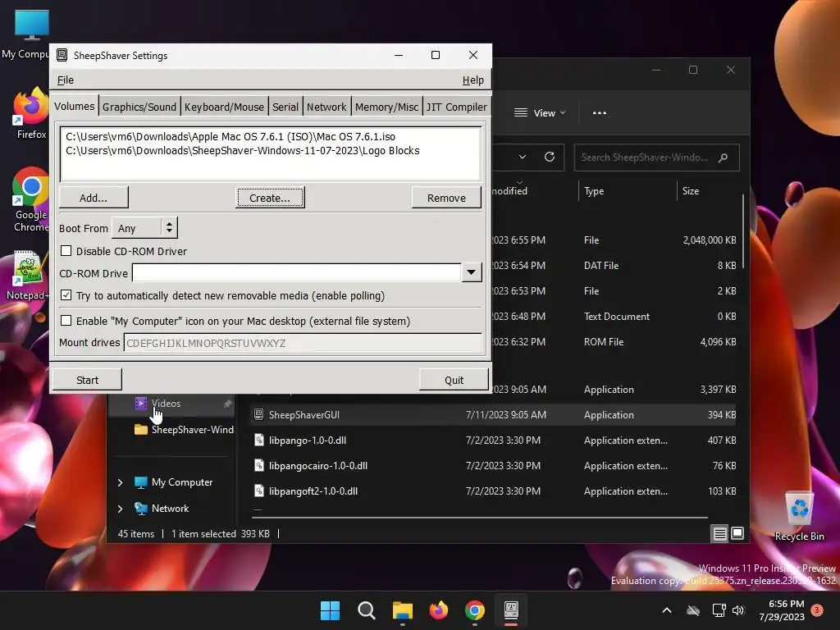Open the three-dot more options menu in Explorer
Image resolution: width=840 pixels, height=630 pixels.
click(600, 113)
